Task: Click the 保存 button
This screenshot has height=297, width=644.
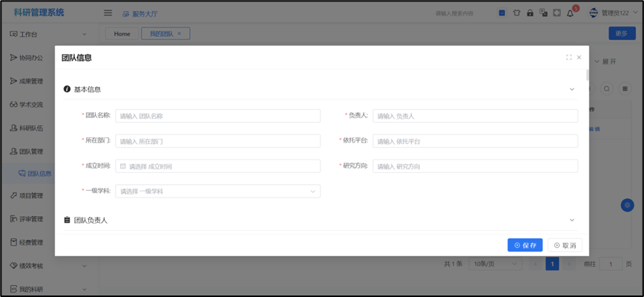Action: pos(525,245)
